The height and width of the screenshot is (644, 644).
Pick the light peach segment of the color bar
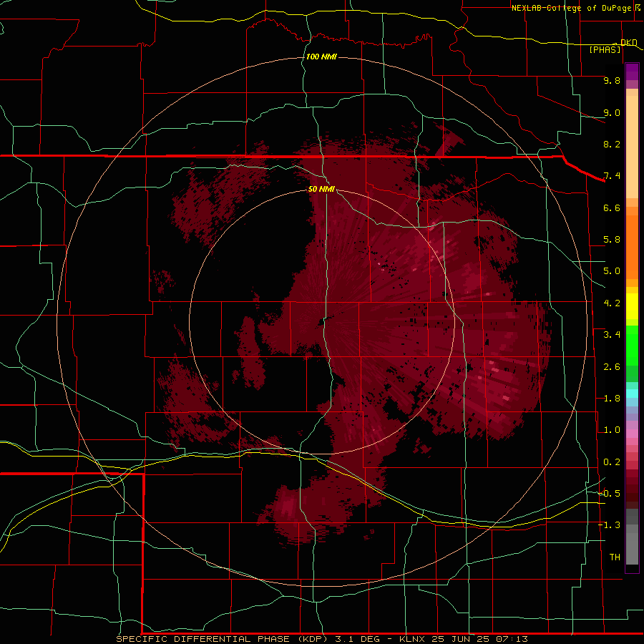[x=632, y=147]
